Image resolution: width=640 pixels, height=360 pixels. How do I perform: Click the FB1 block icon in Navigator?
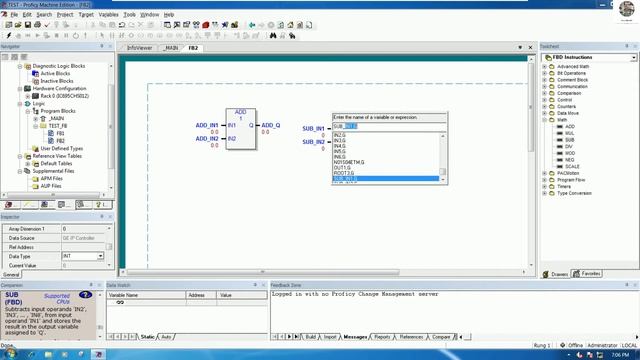tap(51, 133)
